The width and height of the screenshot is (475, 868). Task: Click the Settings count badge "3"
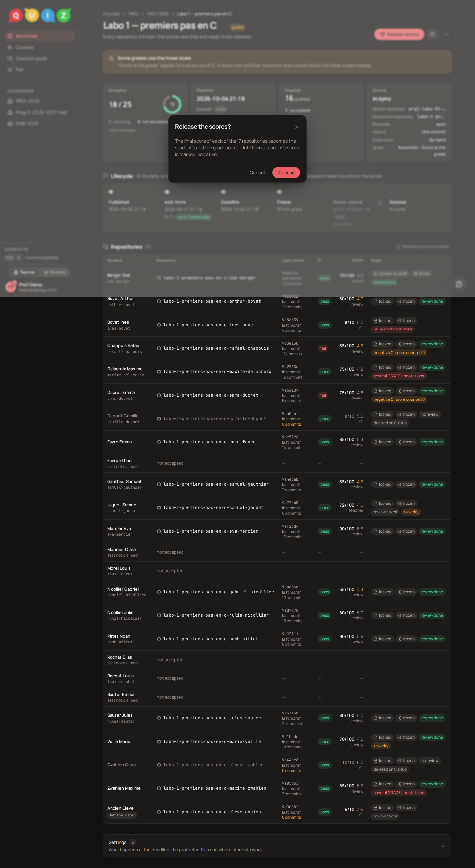133,842
